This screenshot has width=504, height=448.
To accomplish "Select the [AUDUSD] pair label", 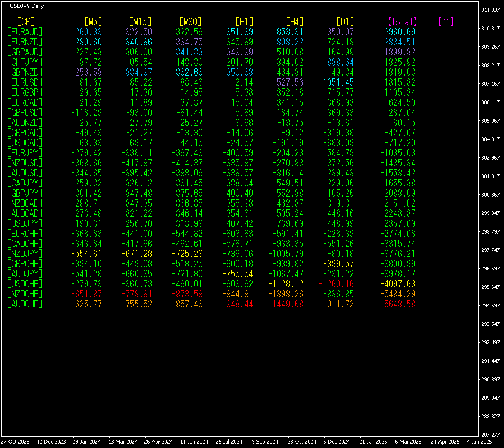I will [x=25, y=173].
